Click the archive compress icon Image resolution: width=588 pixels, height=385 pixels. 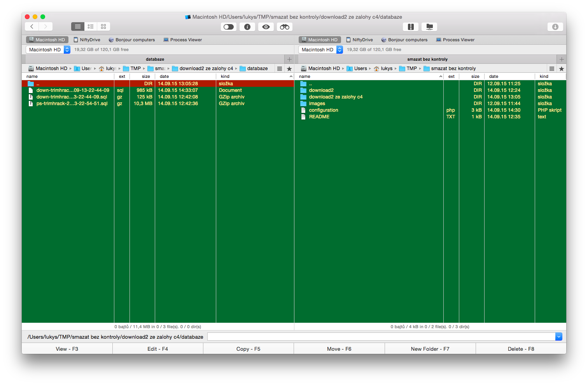click(x=411, y=27)
